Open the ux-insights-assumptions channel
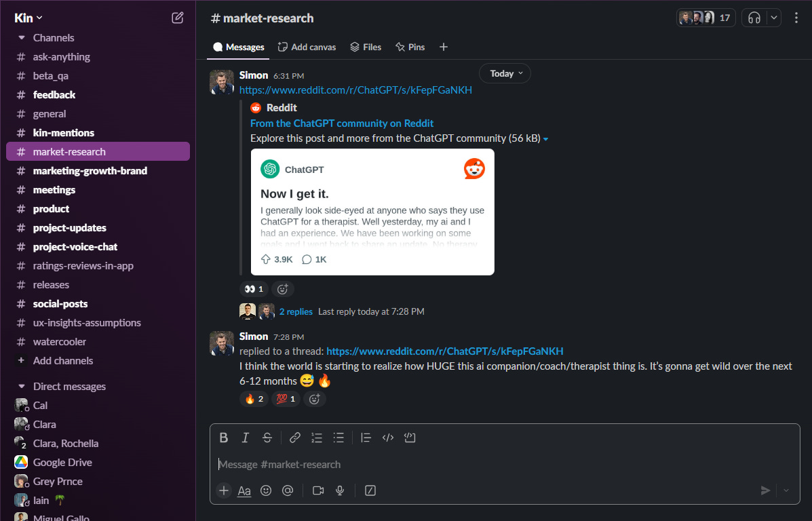The image size is (812, 521). tap(98, 323)
